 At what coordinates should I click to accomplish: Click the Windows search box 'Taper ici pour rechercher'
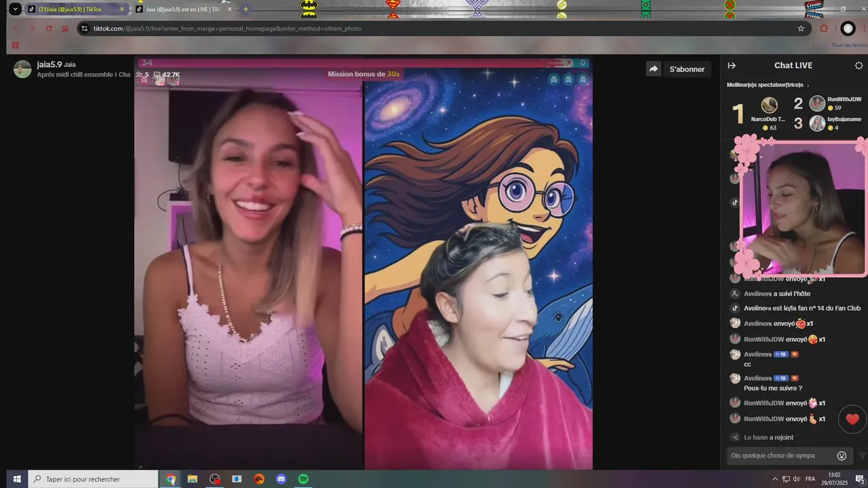point(93,479)
